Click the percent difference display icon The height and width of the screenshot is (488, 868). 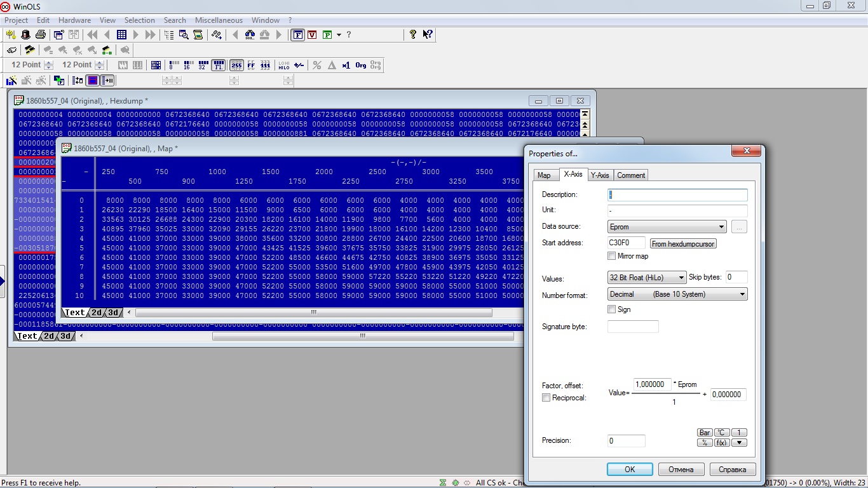click(x=316, y=65)
